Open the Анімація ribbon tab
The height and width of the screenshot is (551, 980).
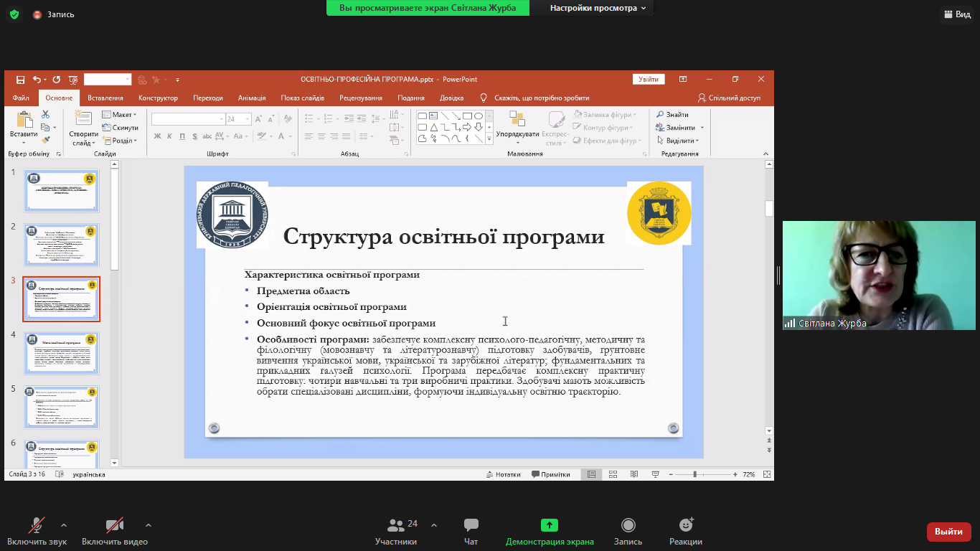click(x=252, y=98)
